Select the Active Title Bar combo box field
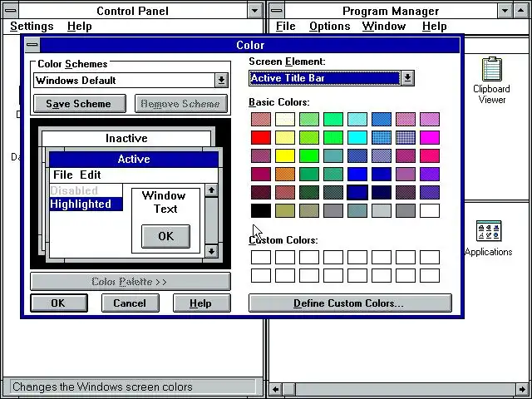Image resolution: width=532 pixels, height=399 pixels. (x=324, y=78)
